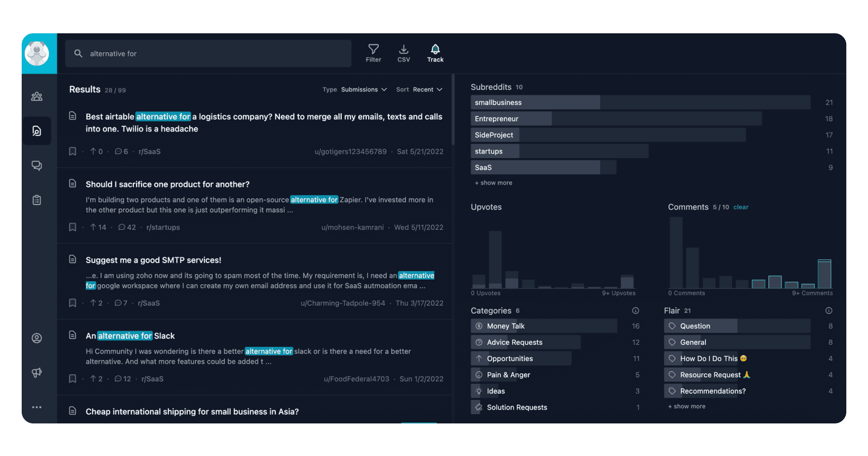
Task: Open user u/FoodFederal4703 profile
Action: click(356, 379)
